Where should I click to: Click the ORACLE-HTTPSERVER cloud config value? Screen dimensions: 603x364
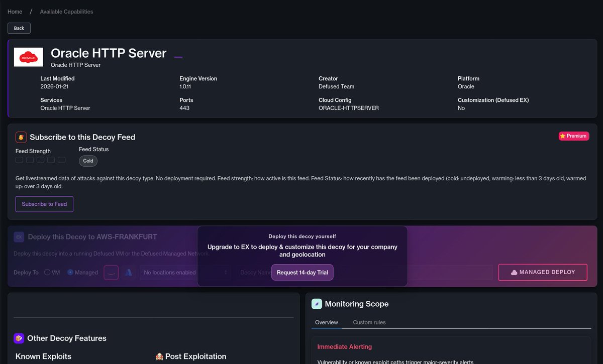349,108
